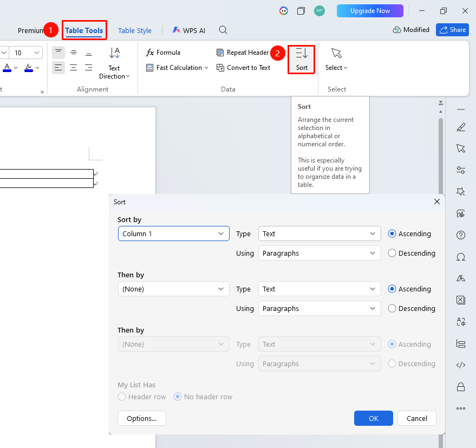The height and width of the screenshot is (448, 476).
Task: Open the font size 10 dropdown
Action: coord(37,53)
